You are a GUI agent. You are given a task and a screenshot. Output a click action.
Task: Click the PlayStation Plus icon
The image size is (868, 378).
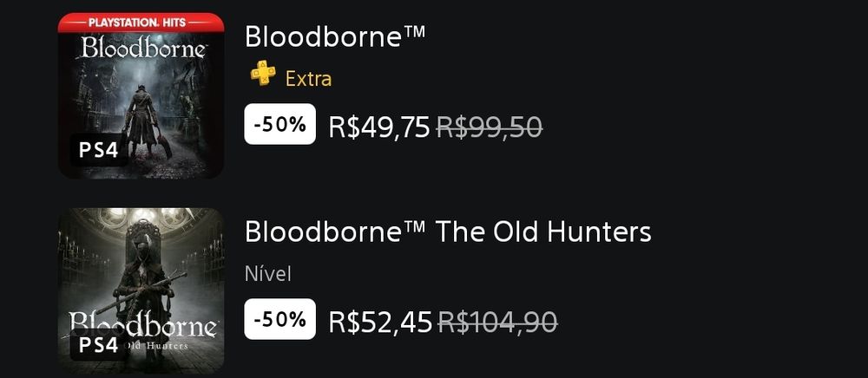pyautogui.click(x=263, y=75)
